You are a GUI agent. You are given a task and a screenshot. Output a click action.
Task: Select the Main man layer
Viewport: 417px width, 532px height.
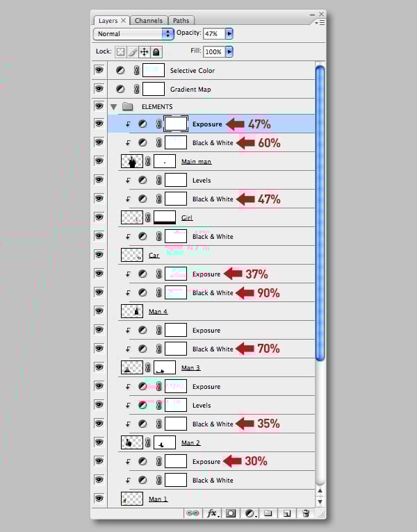tap(196, 162)
